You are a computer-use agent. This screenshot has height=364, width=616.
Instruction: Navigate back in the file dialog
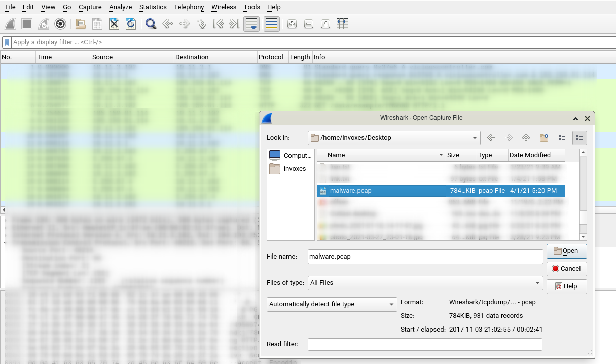tap(490, 138)
